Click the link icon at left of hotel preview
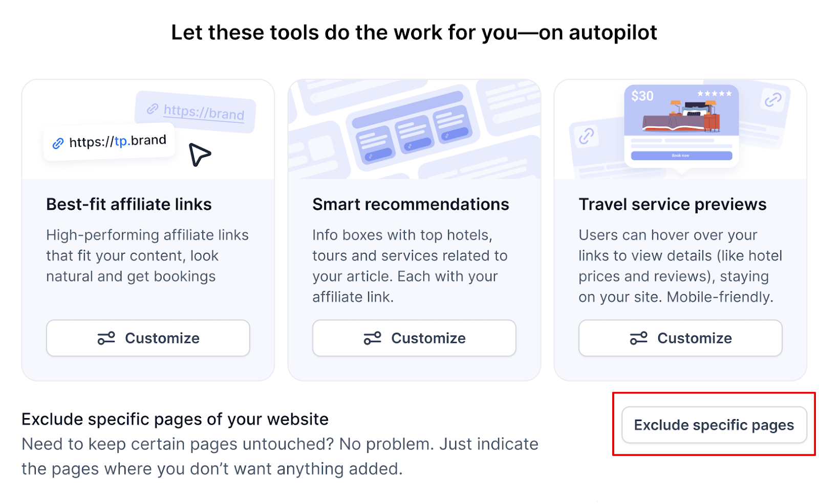The height and width of the screenshot is (504, 819). (x=586, y=136)
